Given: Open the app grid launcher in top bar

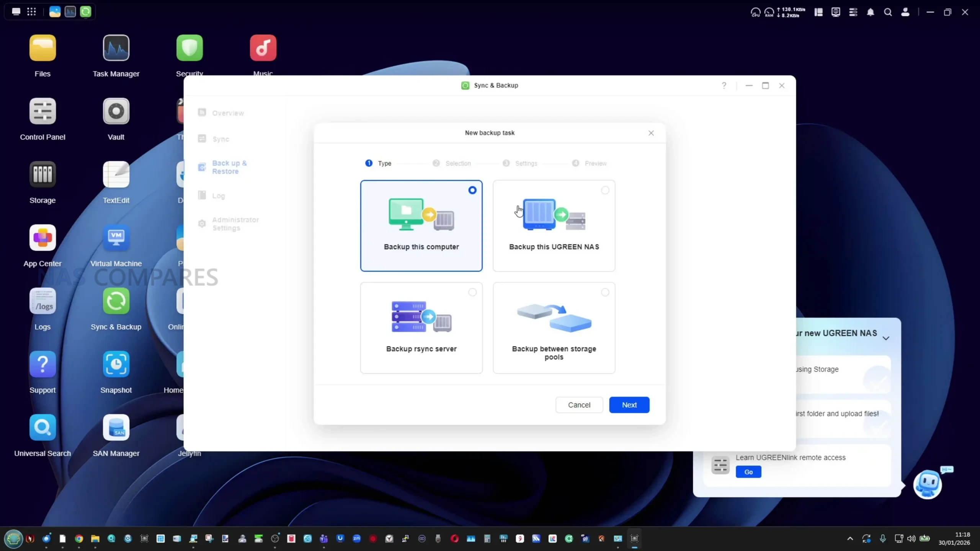Looking at the screenshot, I should pyautogui.click(x=31, y=12).
